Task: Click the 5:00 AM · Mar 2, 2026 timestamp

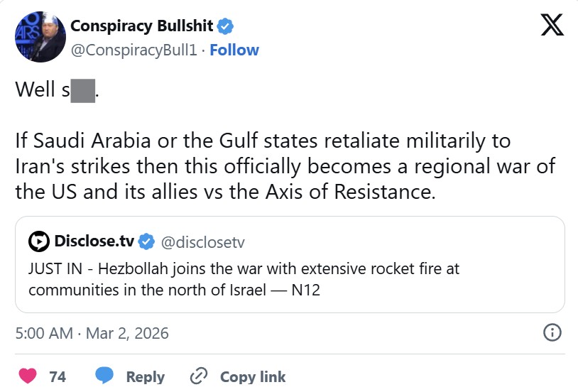Action: [92, 332]
